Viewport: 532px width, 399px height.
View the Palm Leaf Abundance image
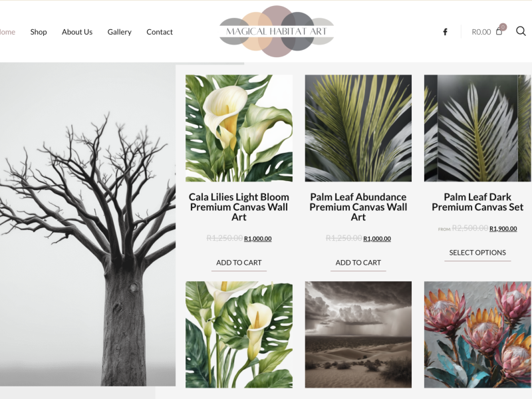358,128
